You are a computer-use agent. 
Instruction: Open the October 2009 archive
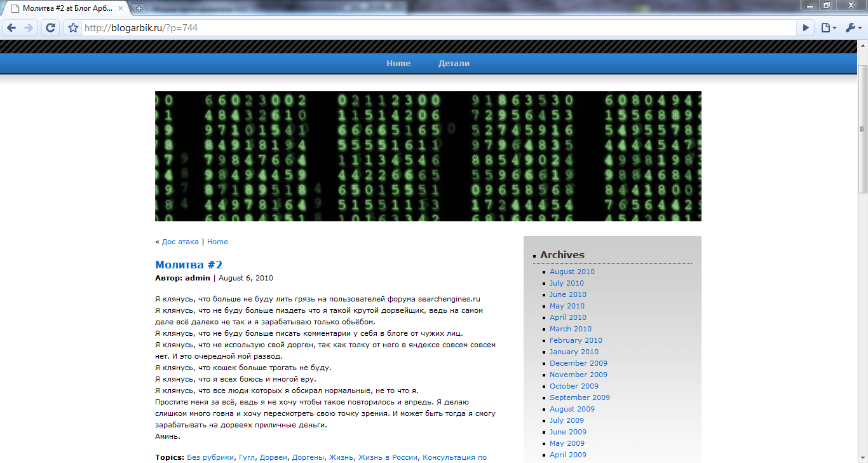click(574, 386)
